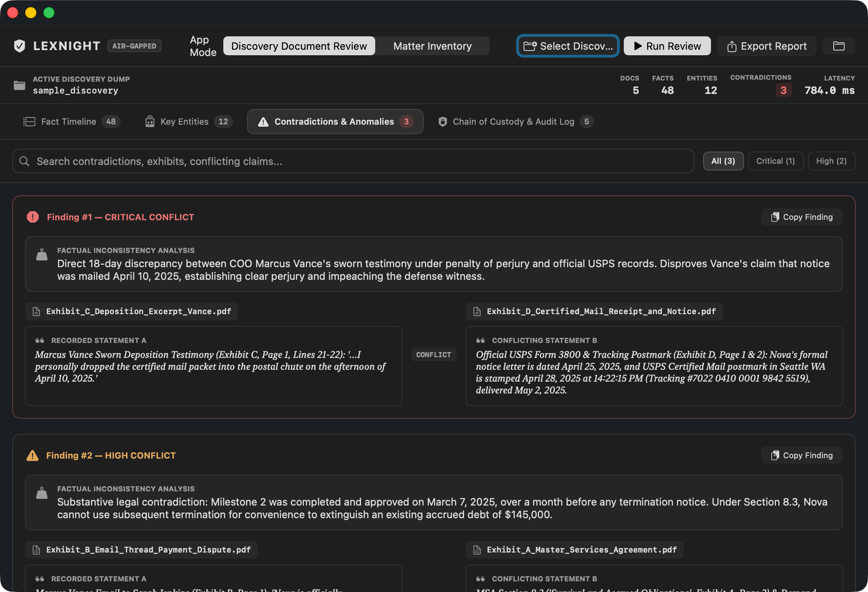The width and height of the screenshot is (868, 592).
Task: Click the scale icon in Finding #2 analysis
Action: coord(42,493)
